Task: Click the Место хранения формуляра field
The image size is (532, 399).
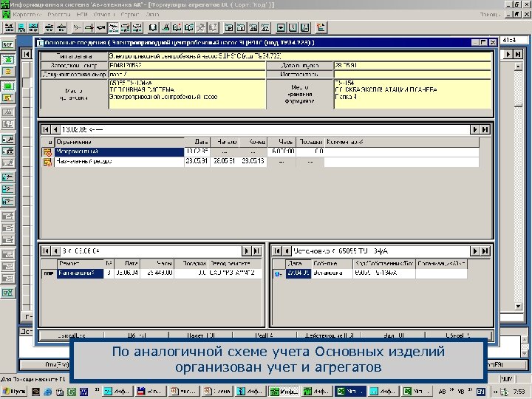Action: point(412,94)
